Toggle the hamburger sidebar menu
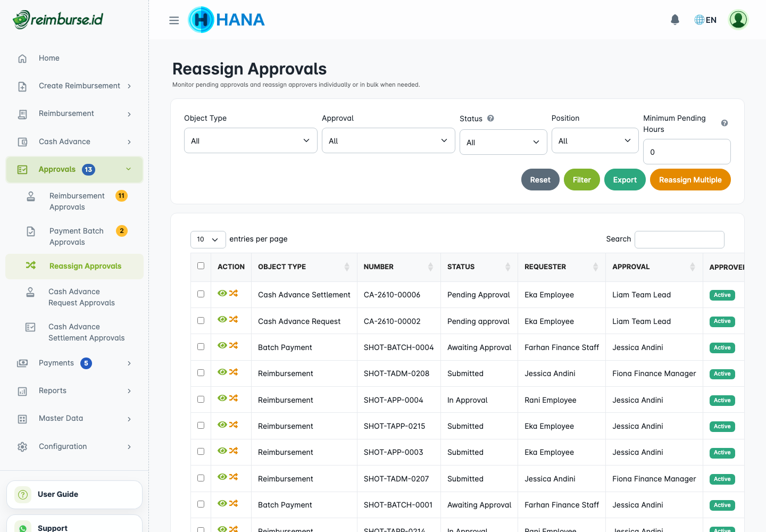This screenshot has width=766, height=532. click(x=174, y=20)
